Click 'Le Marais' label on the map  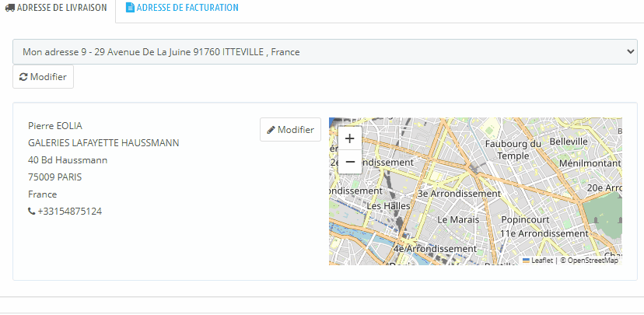(x=462, y=219)
